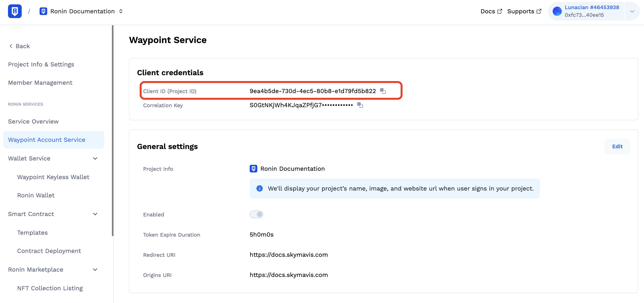Open NFT Collection Listing
This screenshot has width=644, height=303.
(50, 288)
